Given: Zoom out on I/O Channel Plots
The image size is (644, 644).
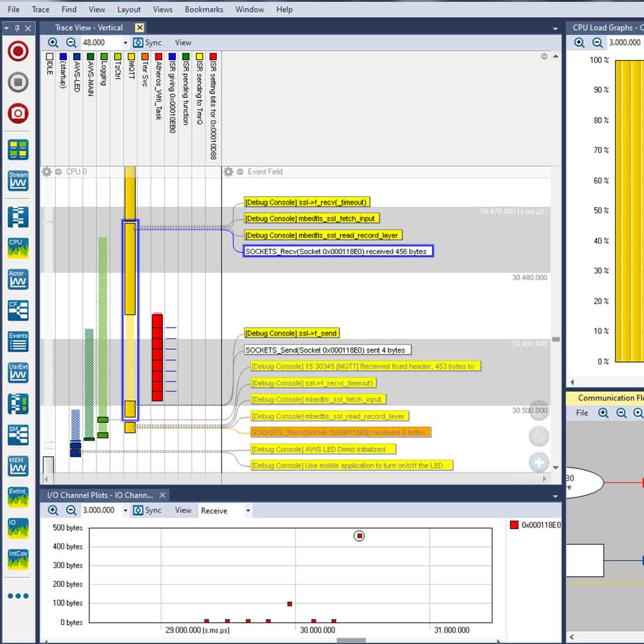Looking at the screenshot, I should (x=71, y=510).
